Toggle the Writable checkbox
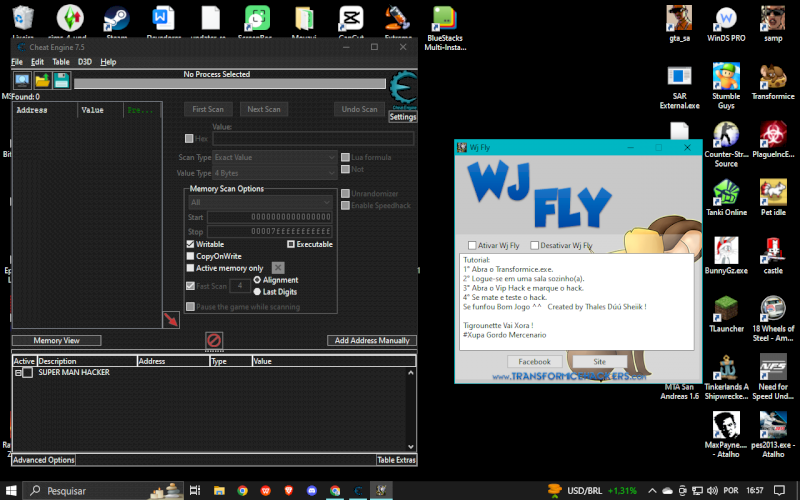This screenshot has width=800, height=500. point(190,244)
